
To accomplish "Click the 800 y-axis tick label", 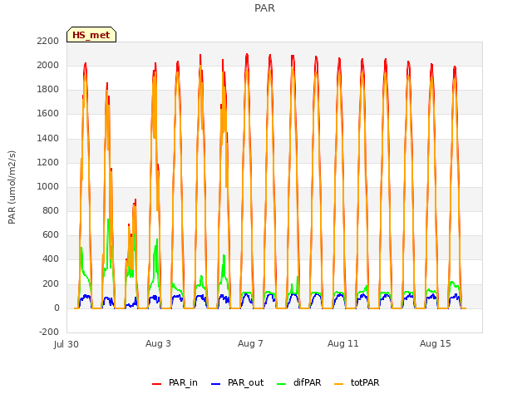I will pos(51,210).
